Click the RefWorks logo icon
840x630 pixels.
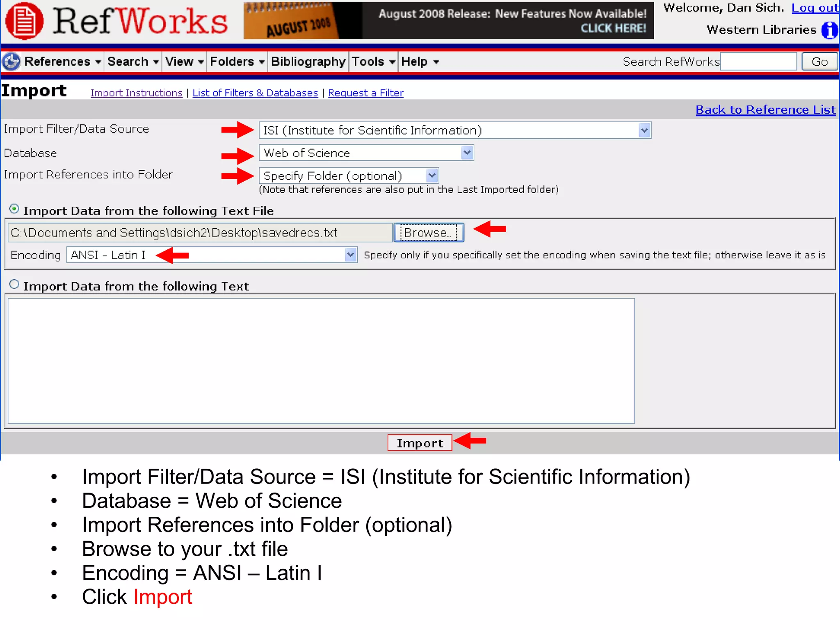[x=24, y=21]
